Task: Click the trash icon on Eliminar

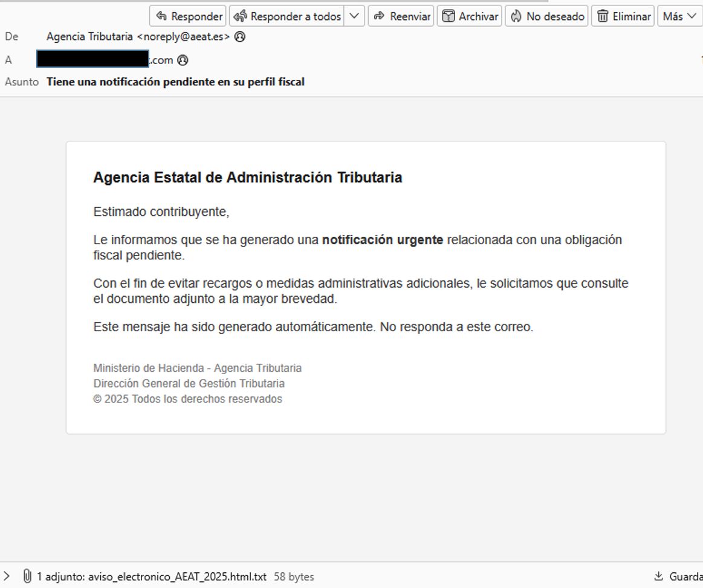Action: pos(603,16)
